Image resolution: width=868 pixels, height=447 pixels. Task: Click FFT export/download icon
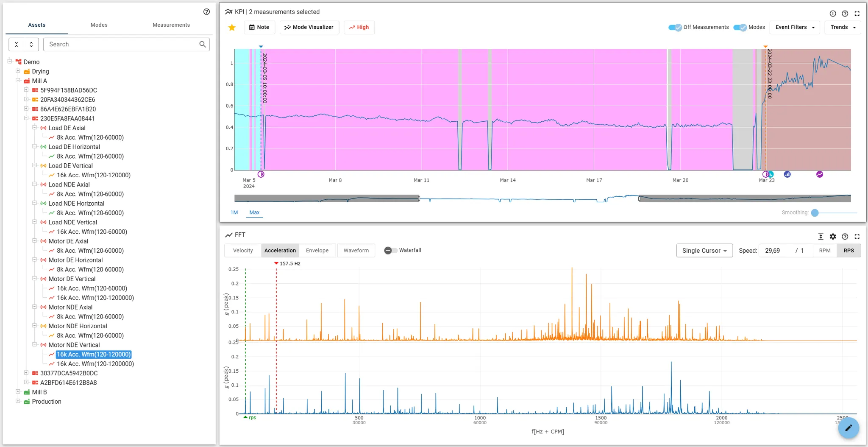(821, 237)
